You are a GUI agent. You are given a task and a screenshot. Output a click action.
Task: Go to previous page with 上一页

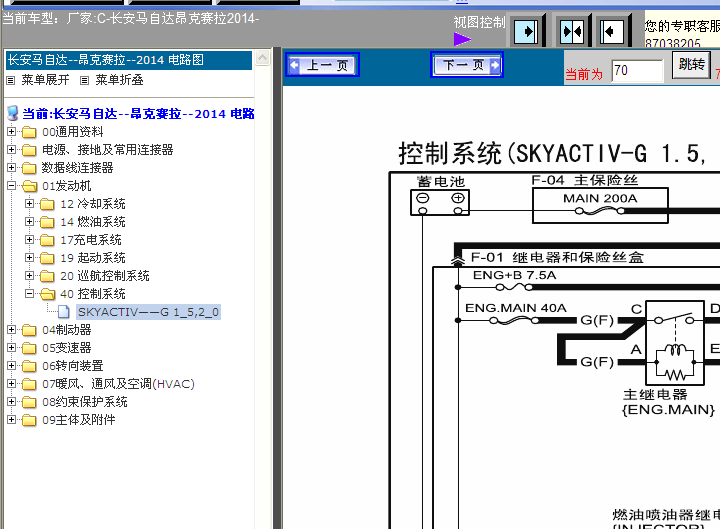click(x=322, y=65)
